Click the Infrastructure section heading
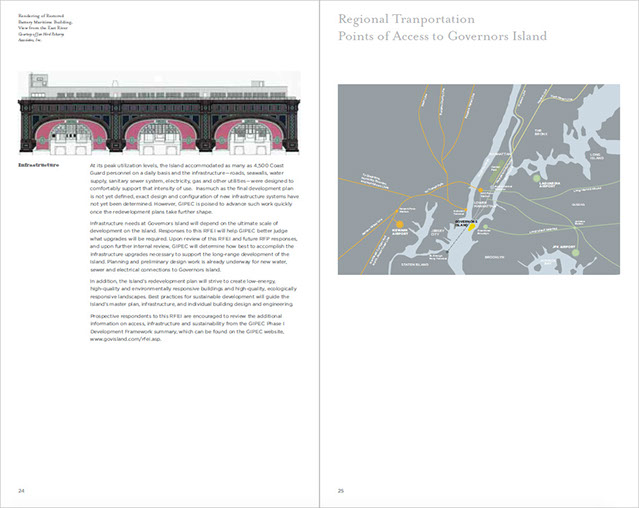The image size is (639, 508). 43,162
